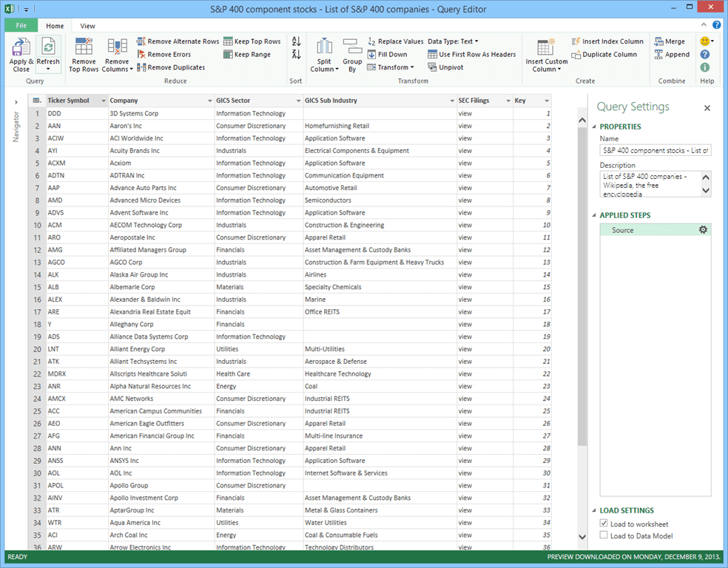Click view link in ADTN row
The width and height of the screenshot is (728, 568).
tap(465, 175)
